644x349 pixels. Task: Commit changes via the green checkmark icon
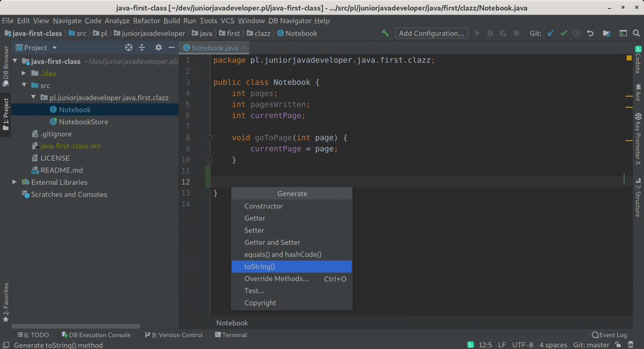point(563,33)
